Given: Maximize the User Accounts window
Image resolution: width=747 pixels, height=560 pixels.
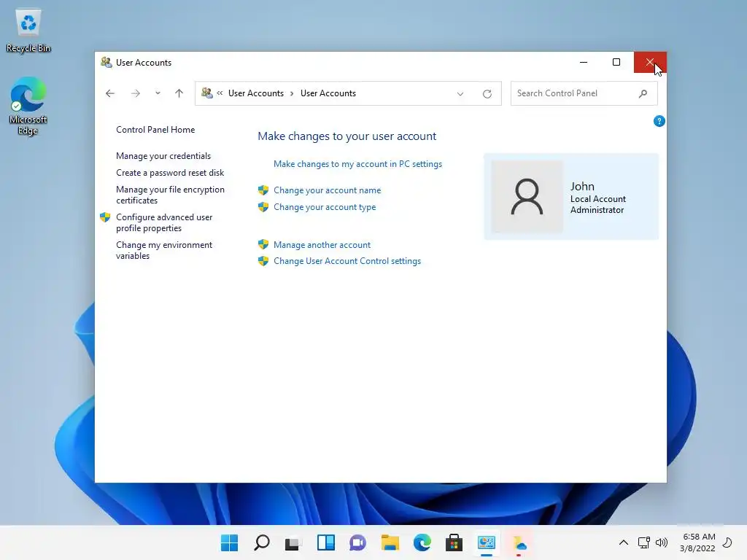Looking at the screenshot, I should (616, 63).
